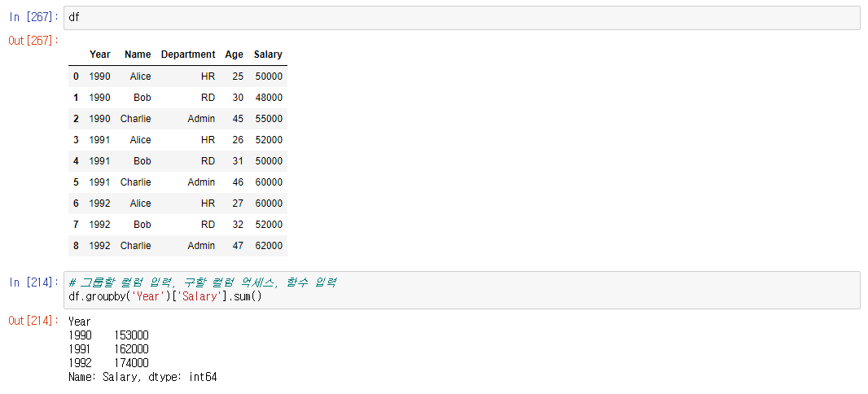Click row index 3 in the dataframe

(x=76, y=140)
